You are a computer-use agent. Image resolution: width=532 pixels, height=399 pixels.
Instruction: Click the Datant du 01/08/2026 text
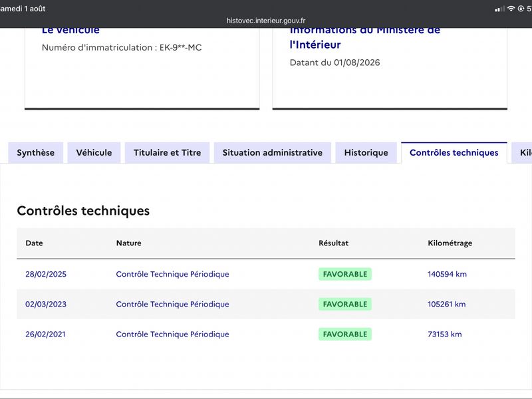pos(335,63)
